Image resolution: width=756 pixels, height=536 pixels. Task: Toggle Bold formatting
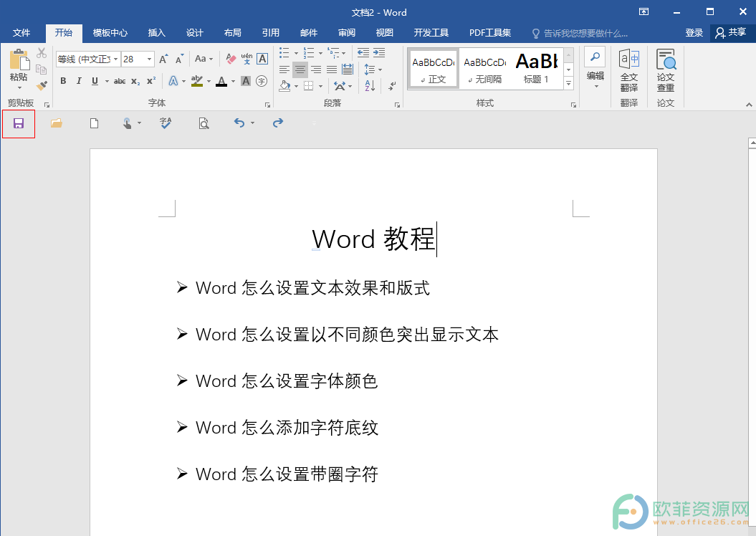63,81
